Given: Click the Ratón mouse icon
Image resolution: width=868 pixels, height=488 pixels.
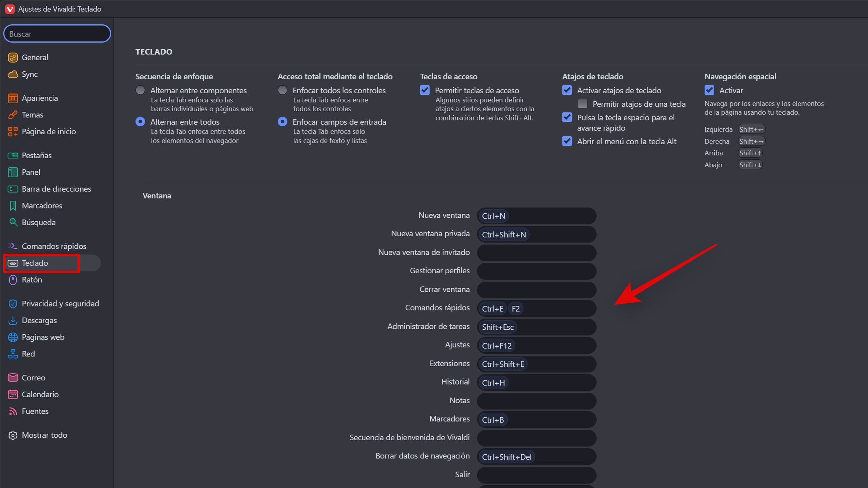Looking at the screenshot, I should pos(13,280).
